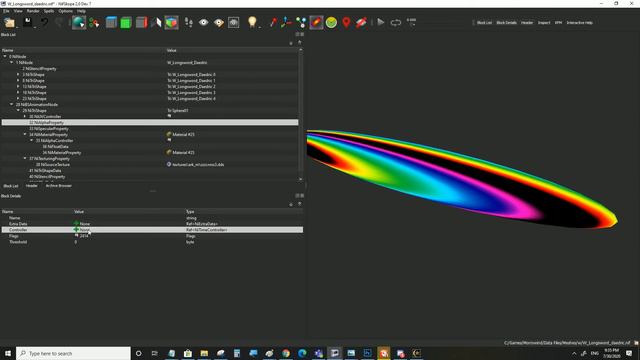Expand the 3 NiTriShape row

click(x=18, y=74)
